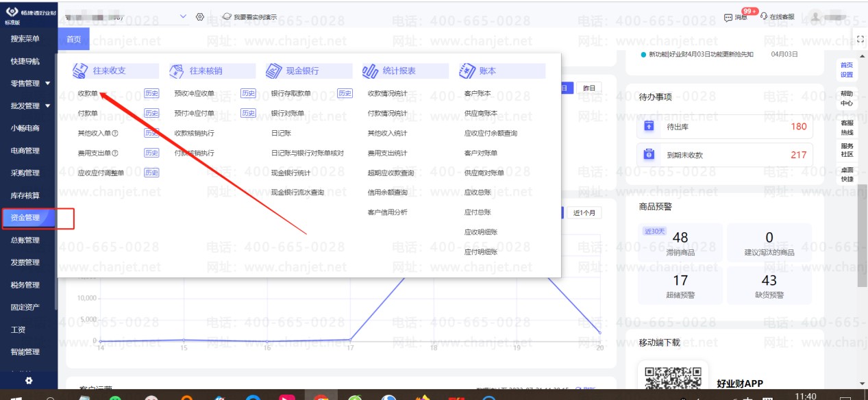Viewport: 868px width, 400px height.
Task: Open 应收应付余额查询
Action: point(491,133)
